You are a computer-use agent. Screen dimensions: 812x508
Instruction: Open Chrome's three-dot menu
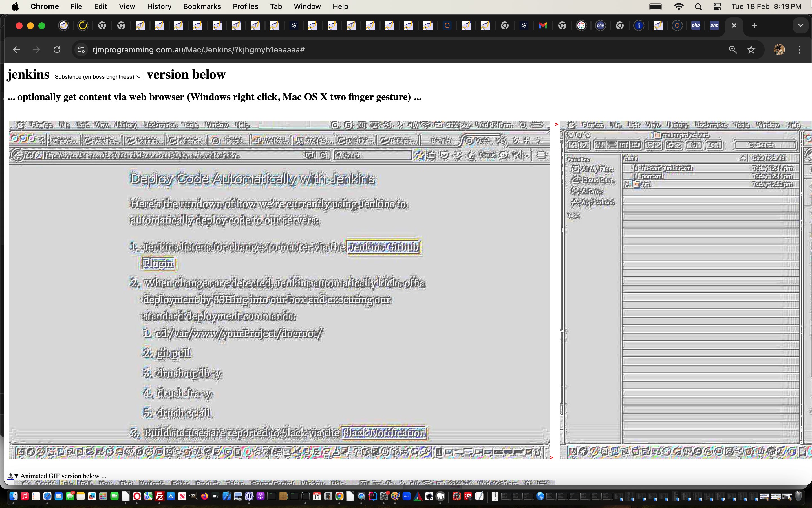tap(800, 50)
